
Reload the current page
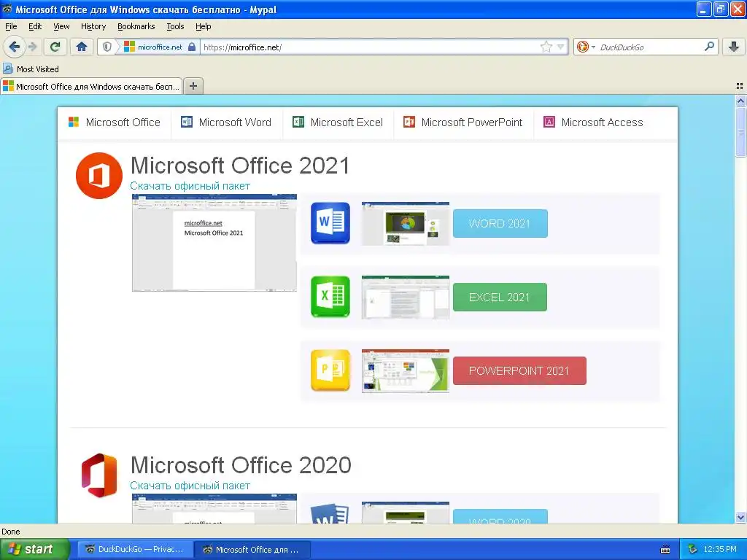55,47
